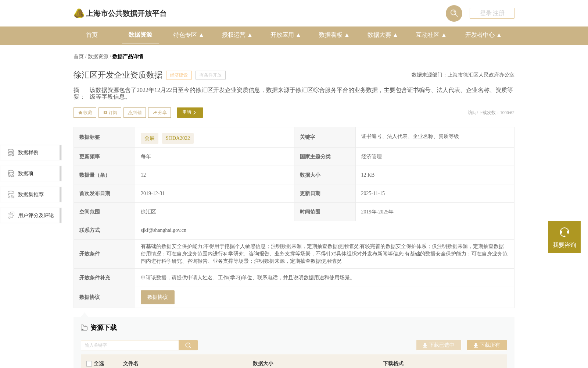Click 下载已选中 download button
The height and width of the screenshot is (368, 588).
tap(439, 345)
